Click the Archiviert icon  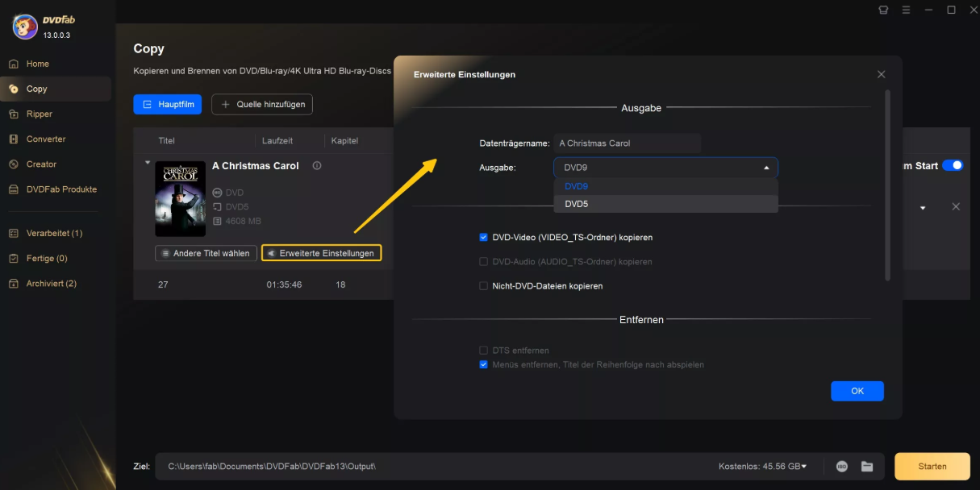pyautogui.click(x=13, y=283)
